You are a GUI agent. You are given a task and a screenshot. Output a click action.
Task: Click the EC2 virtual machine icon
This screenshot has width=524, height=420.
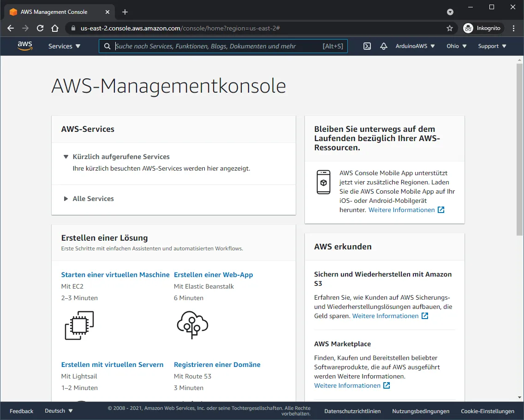point(79,325)
